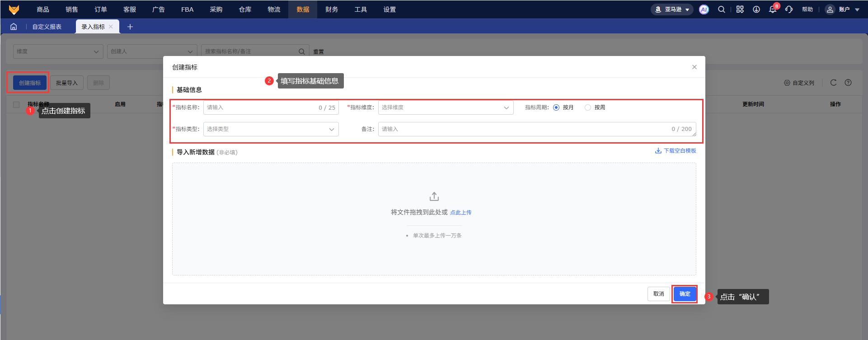Viewport: 868px width, 340px height.
Task: Open the 指标类型 dropdown
Action: (x=271, y=129)
